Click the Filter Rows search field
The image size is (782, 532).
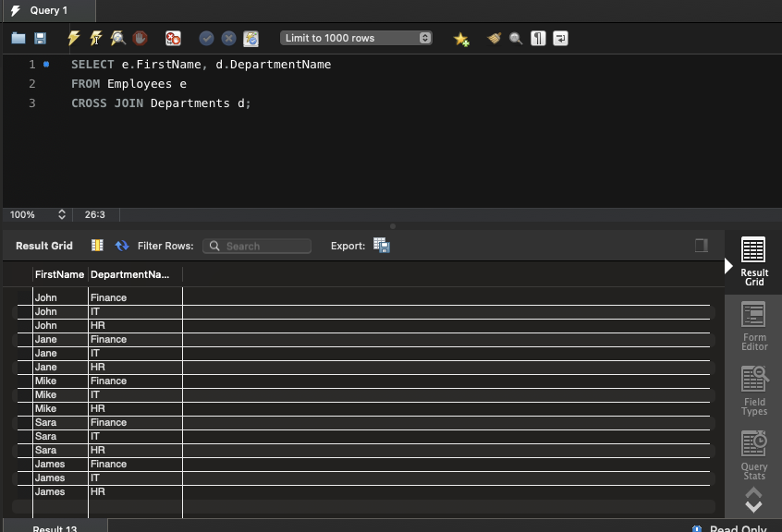coord(257,247)
